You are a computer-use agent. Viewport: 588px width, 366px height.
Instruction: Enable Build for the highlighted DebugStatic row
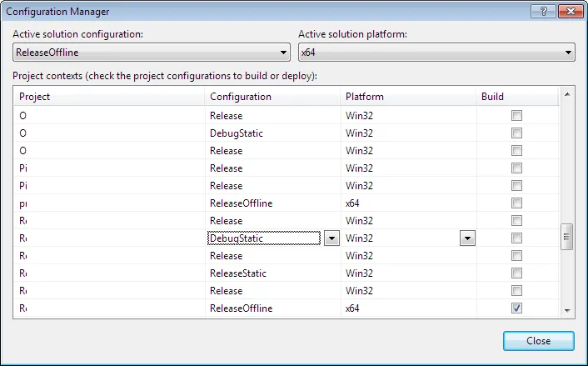(x=517, y=238)
